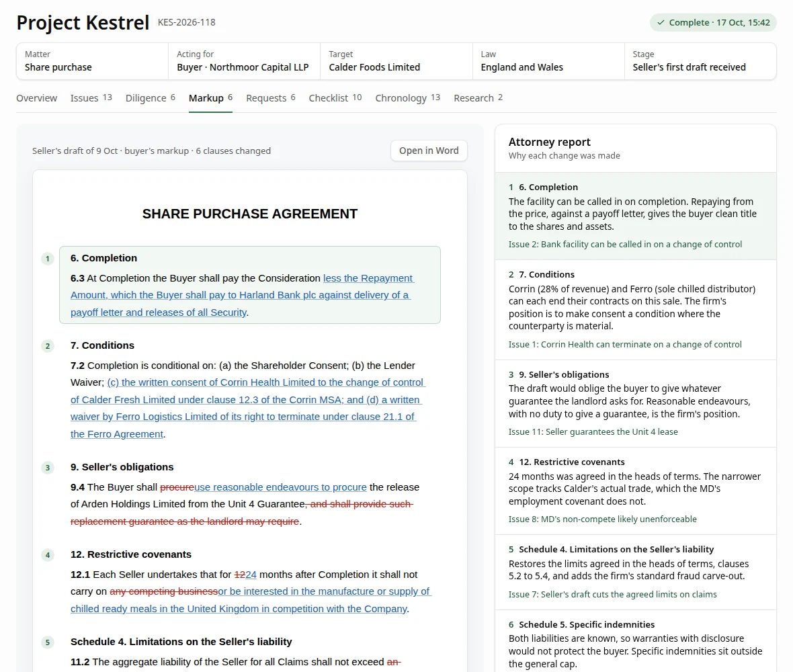
Task: Click the struck-through replacement guarantee text in 9.4
Action: point(242,513)
